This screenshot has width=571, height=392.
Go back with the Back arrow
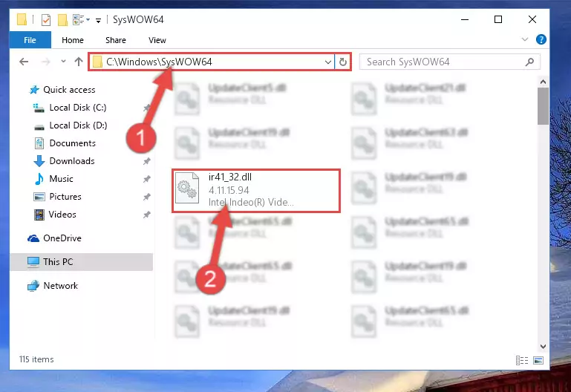click(x=24, y=62)
